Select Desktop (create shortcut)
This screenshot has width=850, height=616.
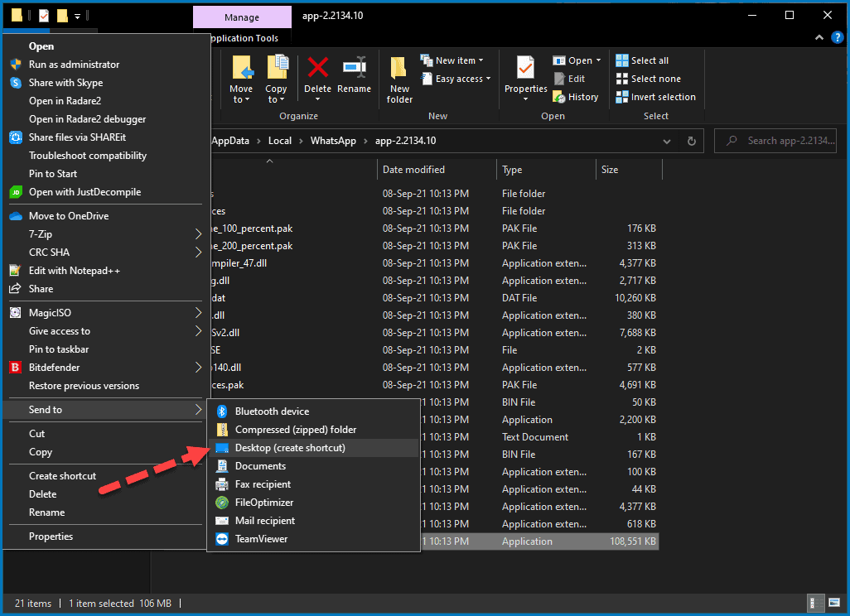click(x=313, y=448)
